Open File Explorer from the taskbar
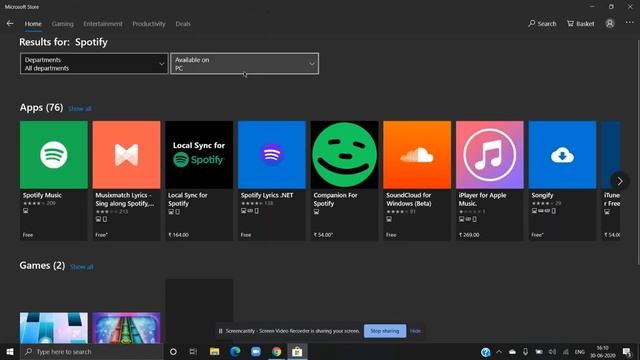Viewport: 640px width, 360px height. 214,351
